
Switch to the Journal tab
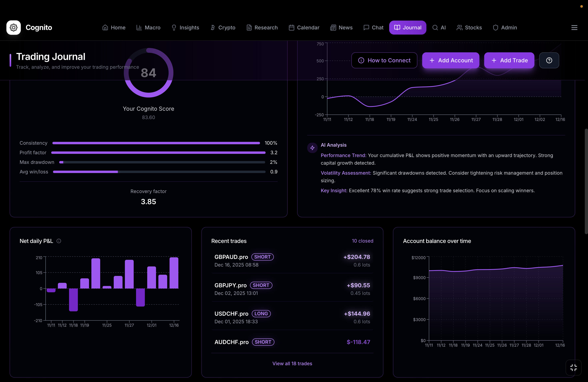(x=407, y=27)
